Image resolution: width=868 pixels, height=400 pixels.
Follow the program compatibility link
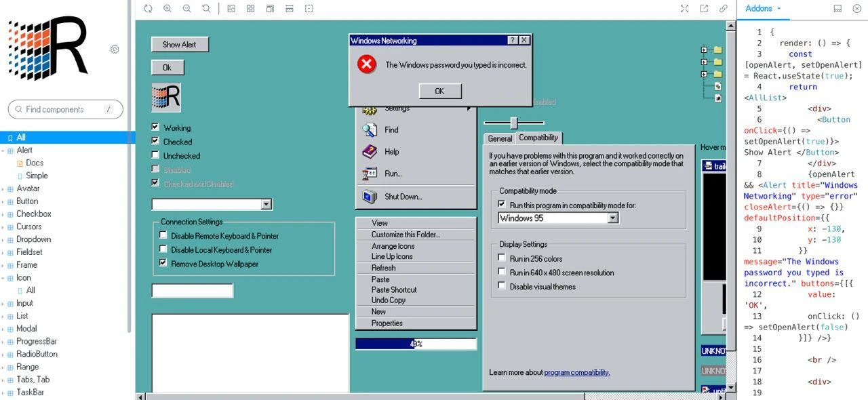click(x=576, y=372)
